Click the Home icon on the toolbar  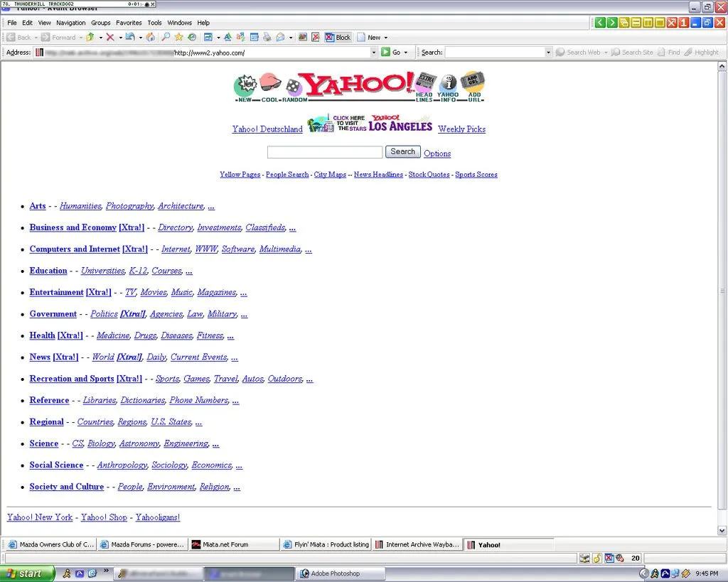(151, 36)
